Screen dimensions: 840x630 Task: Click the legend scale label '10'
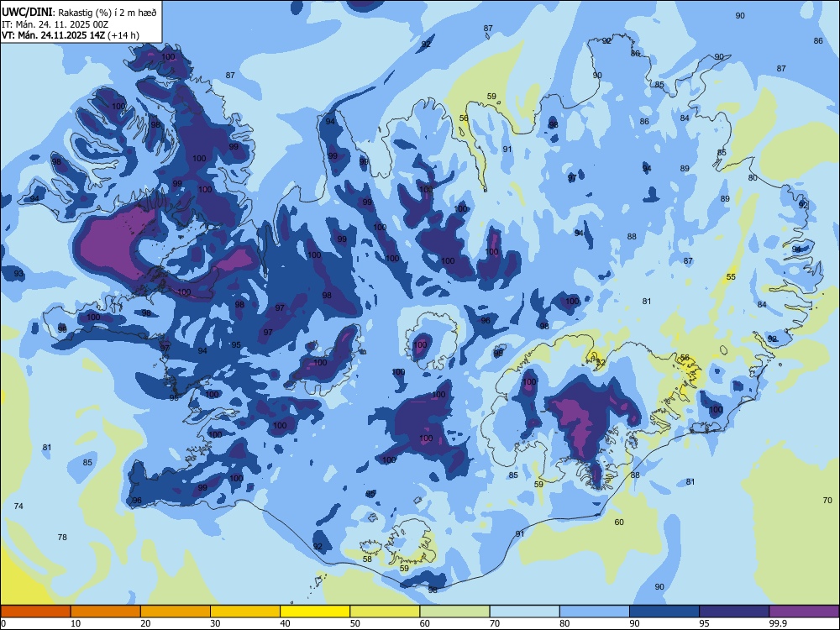coord(76,623)
